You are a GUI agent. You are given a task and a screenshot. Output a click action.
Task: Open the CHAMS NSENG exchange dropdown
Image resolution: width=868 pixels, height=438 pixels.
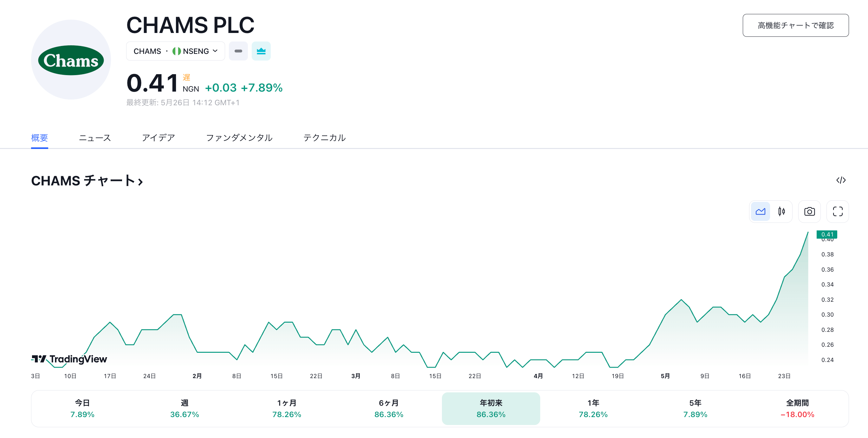pyautogui.click(x=175, y=51)
